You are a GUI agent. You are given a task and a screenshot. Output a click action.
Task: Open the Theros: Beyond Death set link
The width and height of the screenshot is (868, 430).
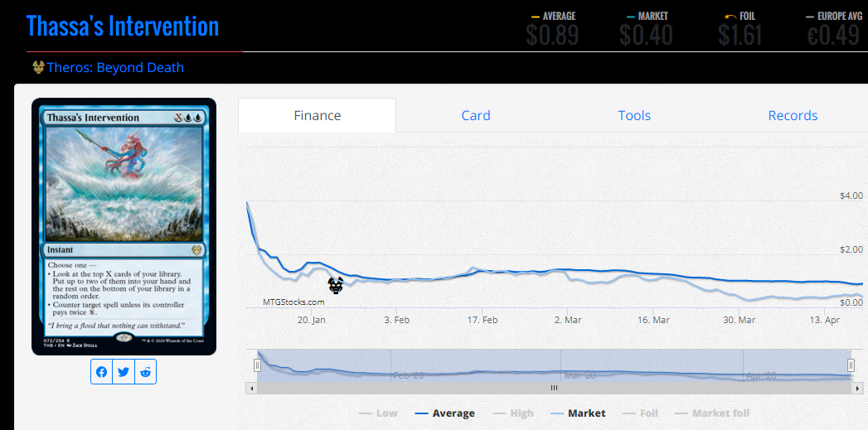[115, 67]
